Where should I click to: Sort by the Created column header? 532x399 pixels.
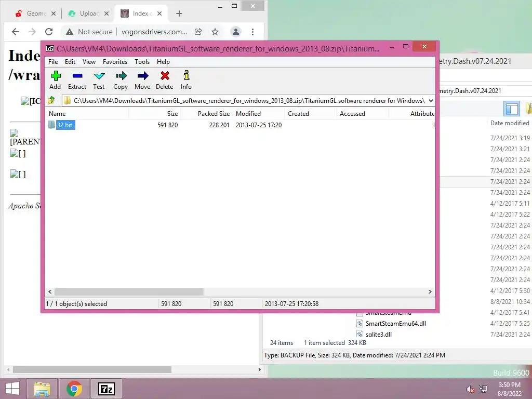pyautogui.click(x=311, y=114)
